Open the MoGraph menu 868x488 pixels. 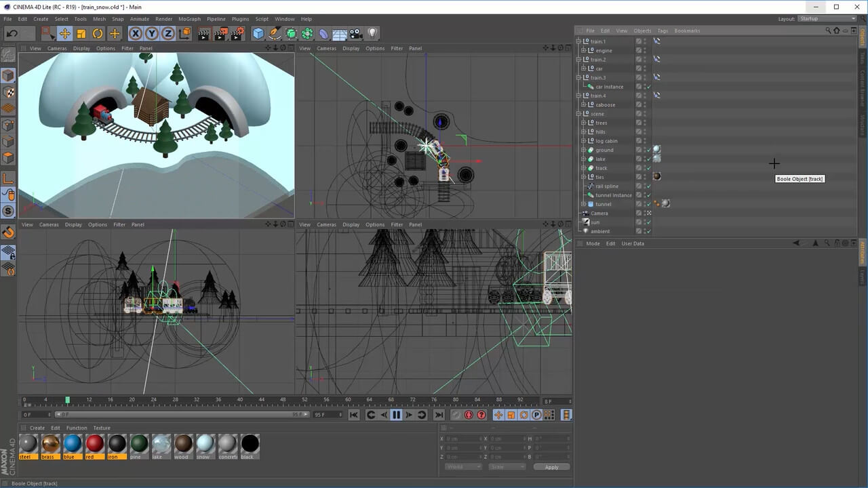pos(189,19)
